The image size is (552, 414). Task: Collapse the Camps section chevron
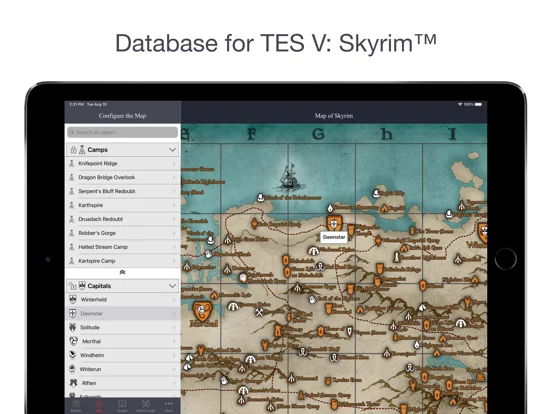click(x=172, y=150)
